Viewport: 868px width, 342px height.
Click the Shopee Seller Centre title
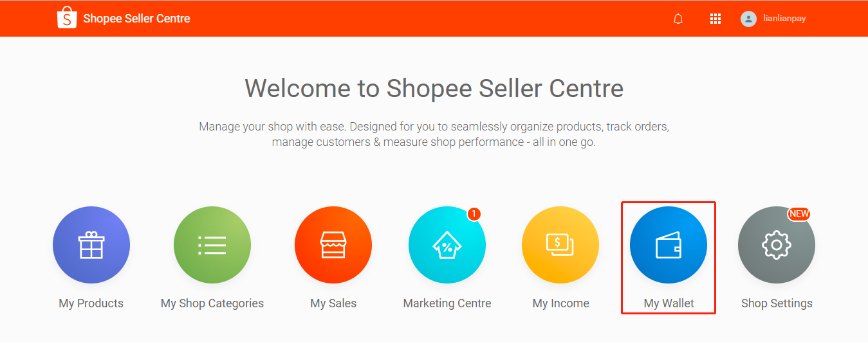point(136,19)
